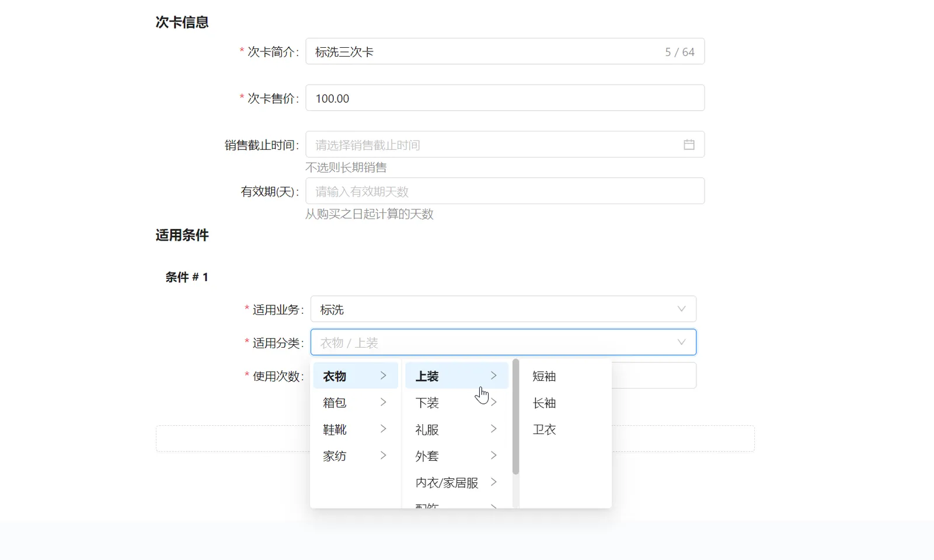Select 鞋靴 in the category list
Image resolution: width=934 pixels, height=560 pixels.
(356, 429)
